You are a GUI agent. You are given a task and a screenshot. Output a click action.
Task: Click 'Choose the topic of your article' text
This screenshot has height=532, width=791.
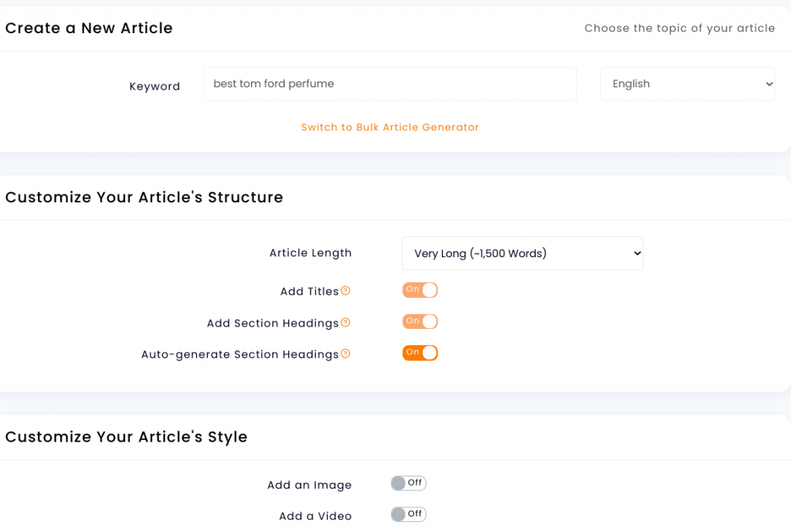tap(680, 29)
